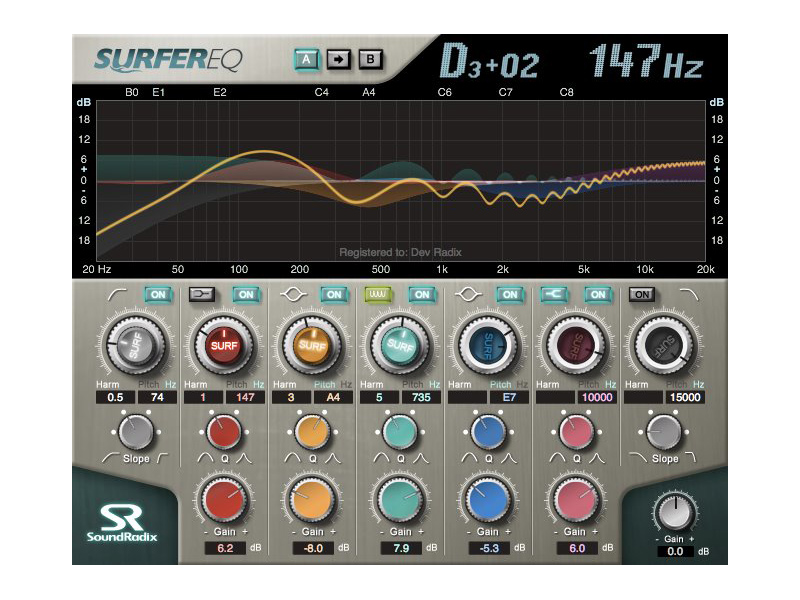Click the master output Gain knob
The height and width of the screenshot is (600, 800).
pos(674,513)
